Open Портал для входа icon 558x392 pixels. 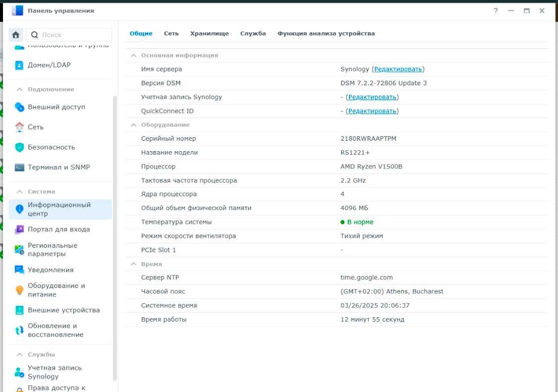point(19,229)
